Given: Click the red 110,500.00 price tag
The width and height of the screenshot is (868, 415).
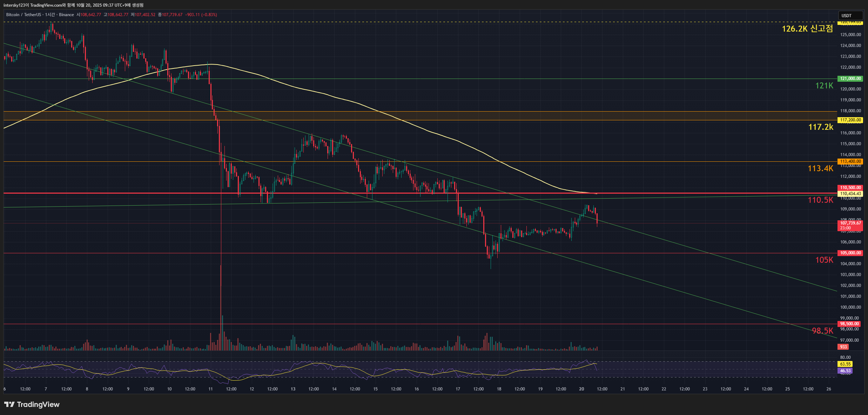Looking at the screenshot, I should (850, 188).
